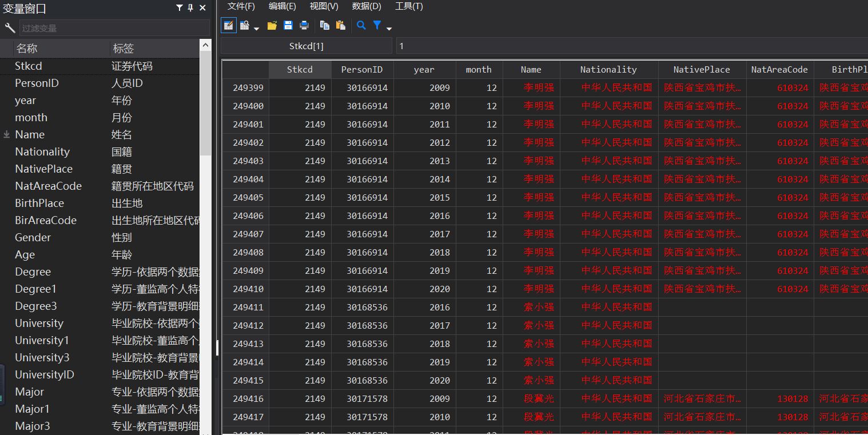
Task: Click the 过滤变量 filter input box
Action: pyautogui.click(x=115, y=27)
